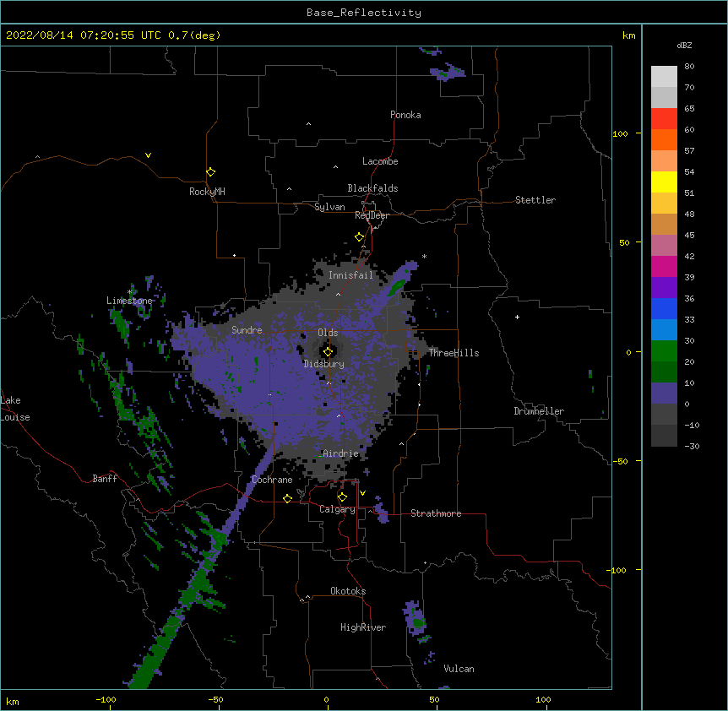
Task: Click the RedDeer city label
Action: pyautogui.click(x=372, y=215)
